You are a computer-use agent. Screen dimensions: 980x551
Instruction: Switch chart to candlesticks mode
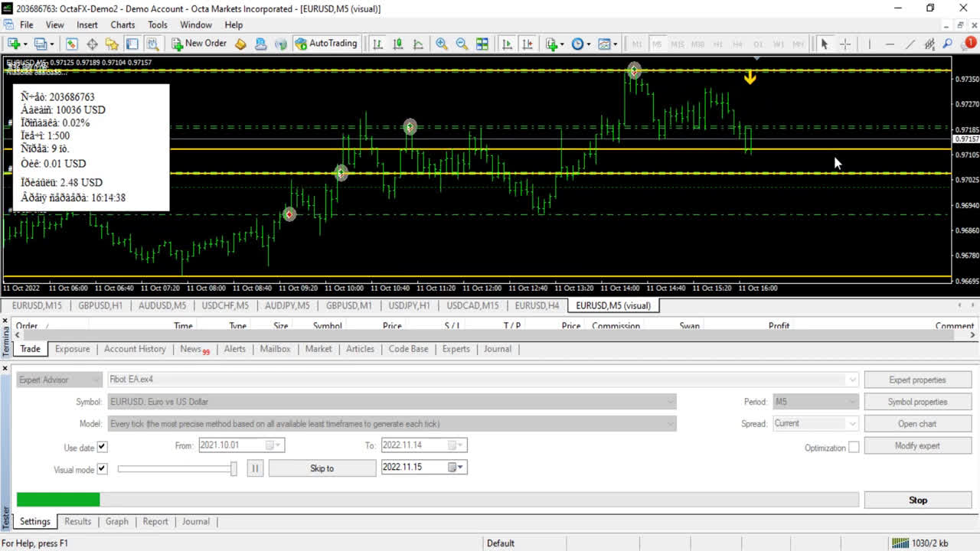pyautogui.click(x=398, y=44)
